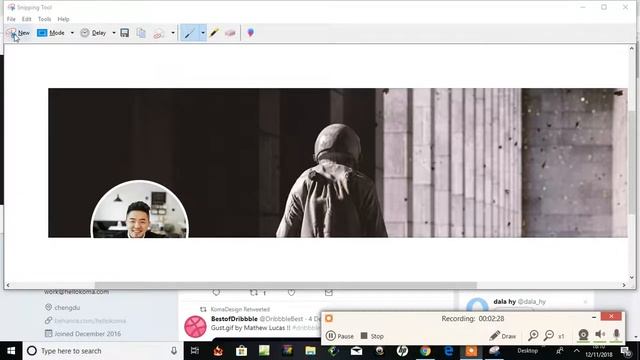The height and width of the screenshot is (360, 640).
Task: Click the taskbar search microphone icon
Action: (174, 351)
